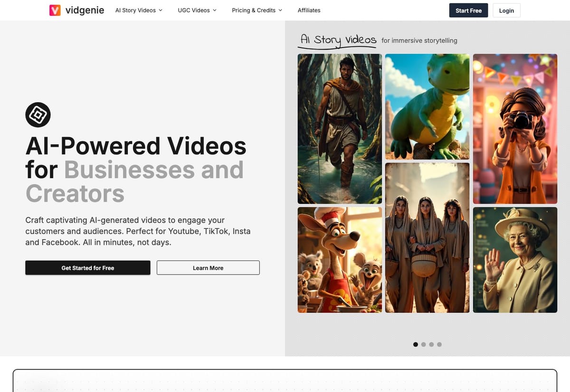Click the "Creators" gray headline word
This screenshot has width=570, height=392.
[x=75, y=194]
